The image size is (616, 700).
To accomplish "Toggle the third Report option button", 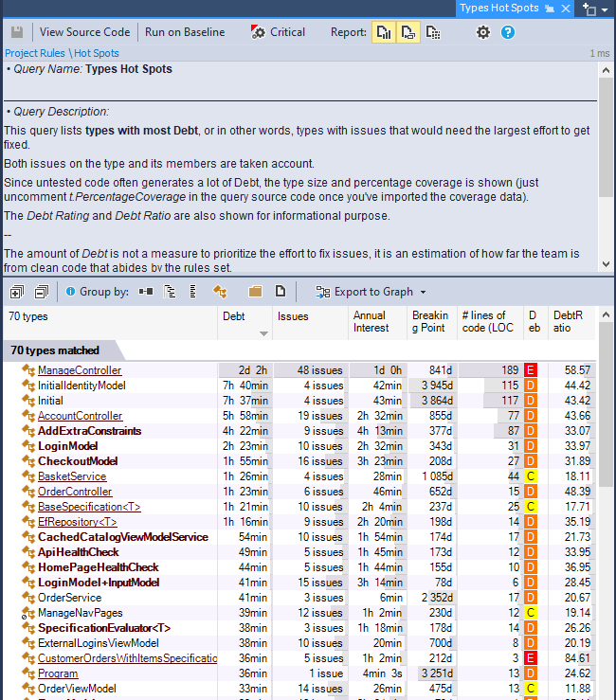I will click(x=433, y=32).
